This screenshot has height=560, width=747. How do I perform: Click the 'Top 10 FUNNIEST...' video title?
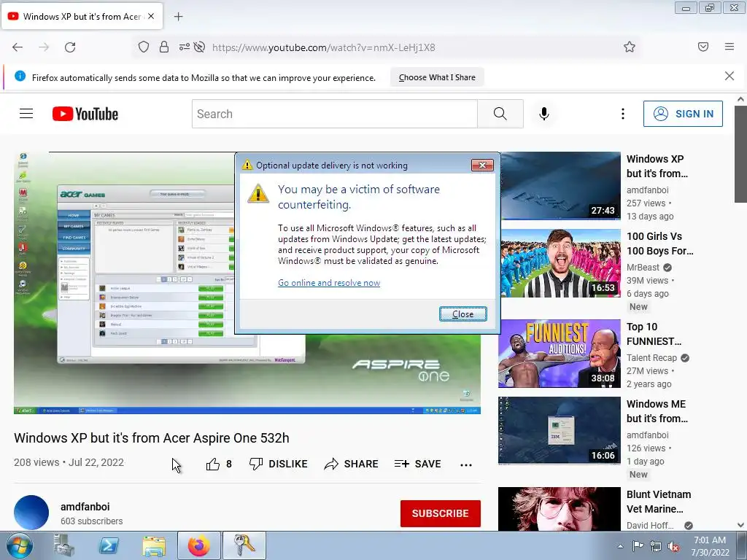pyautogui.click(x=654, y=334)
